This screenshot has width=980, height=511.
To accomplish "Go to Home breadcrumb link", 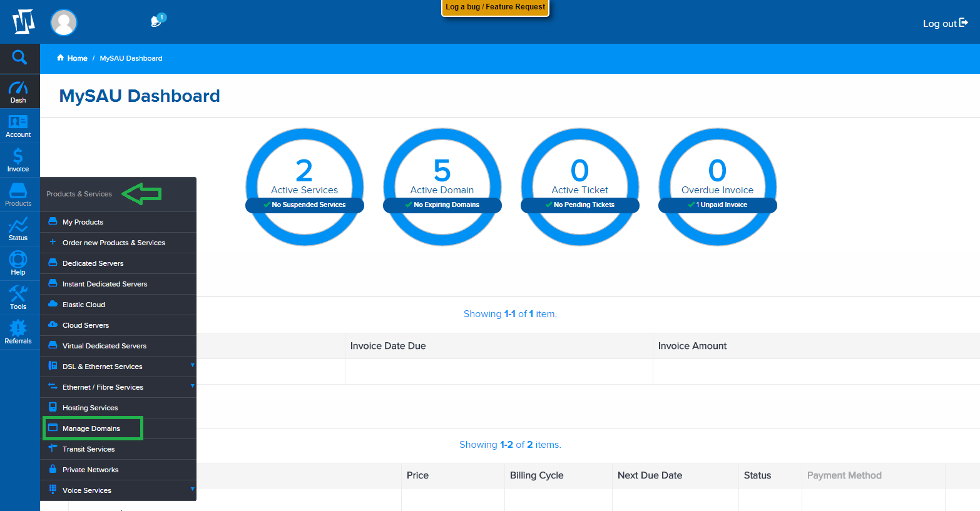I will (77, 58).
